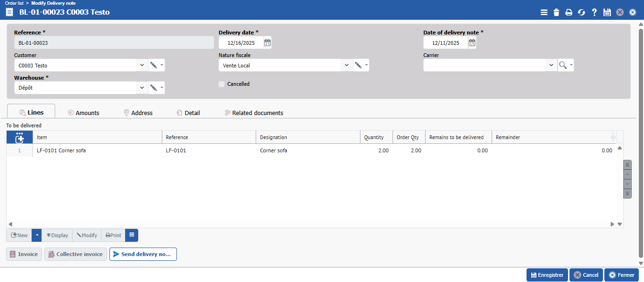Image resolution: width=644 pixels, height=282 pixels.
Task: Click the hamburger menu icon in header
Action: 544,12
